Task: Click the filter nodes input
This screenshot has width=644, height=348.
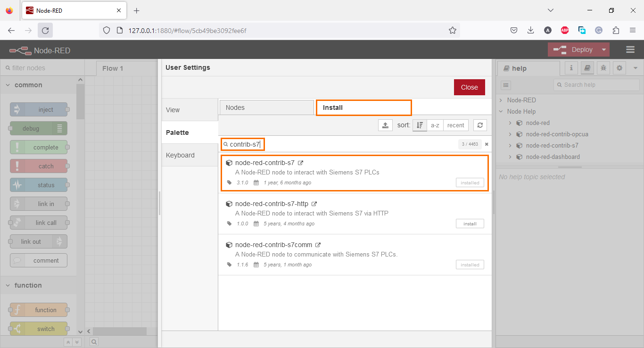Action: coord(42,68)
